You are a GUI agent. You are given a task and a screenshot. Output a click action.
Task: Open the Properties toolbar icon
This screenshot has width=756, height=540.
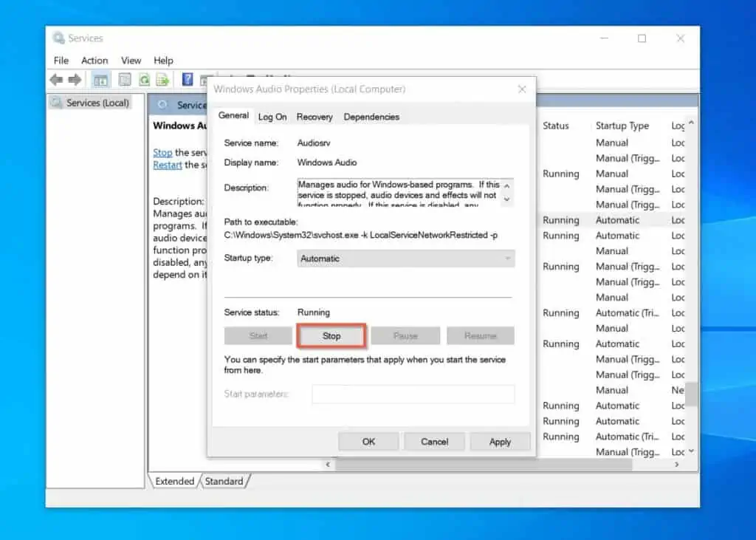click(x=125, y=80)
